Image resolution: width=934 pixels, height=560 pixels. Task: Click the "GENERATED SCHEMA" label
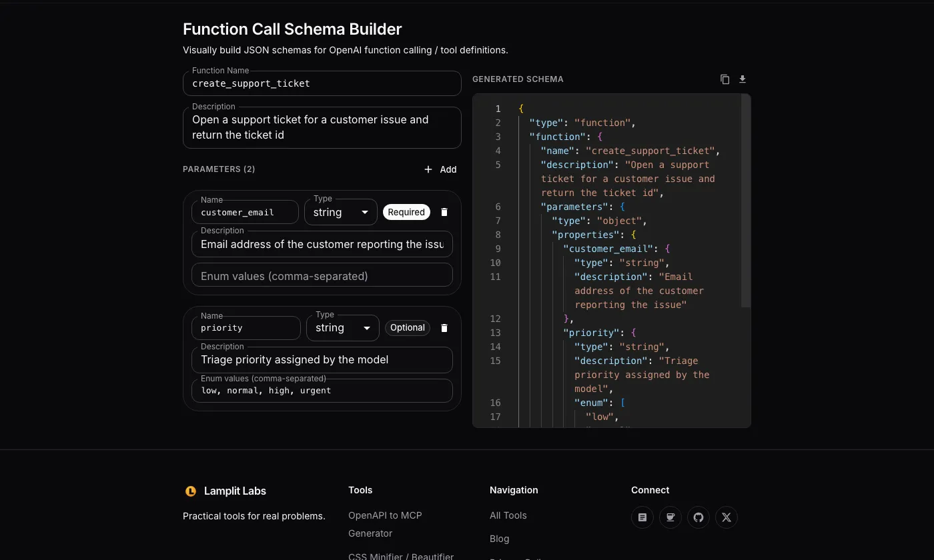coord(518,79)
